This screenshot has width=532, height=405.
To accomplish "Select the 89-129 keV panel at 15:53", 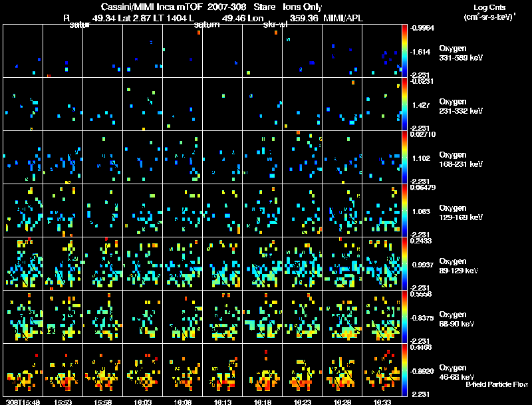I will (63, 264).
